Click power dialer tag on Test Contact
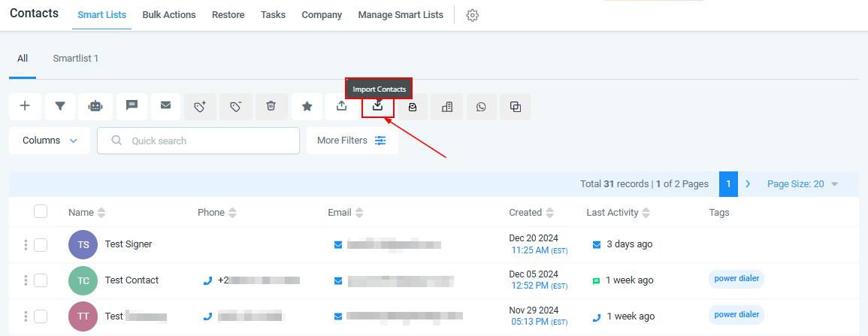The height and width of the screenshot is (336, 868). pyautogui.click(x=736, y=279)
